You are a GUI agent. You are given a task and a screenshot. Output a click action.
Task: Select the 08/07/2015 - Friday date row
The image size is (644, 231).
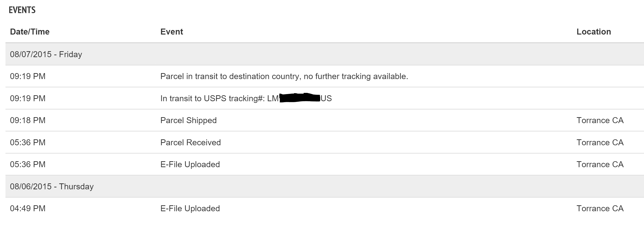pyautogui.click(x=46, y=54)
